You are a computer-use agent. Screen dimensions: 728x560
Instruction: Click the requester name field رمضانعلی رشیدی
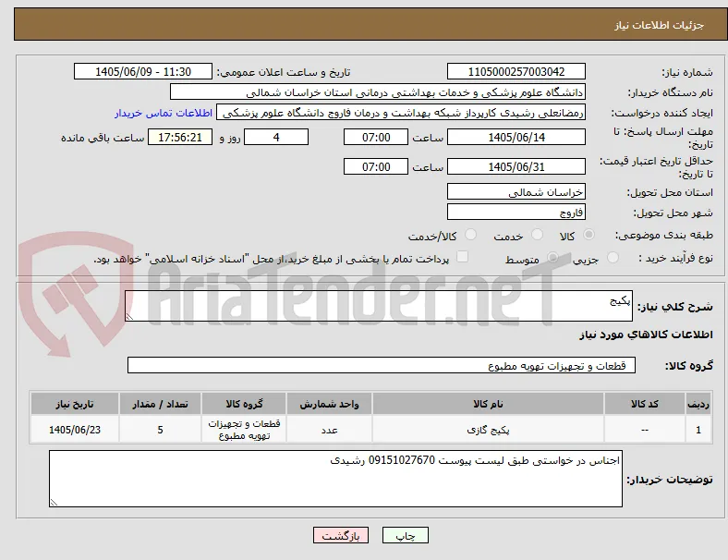click(401, 113)
